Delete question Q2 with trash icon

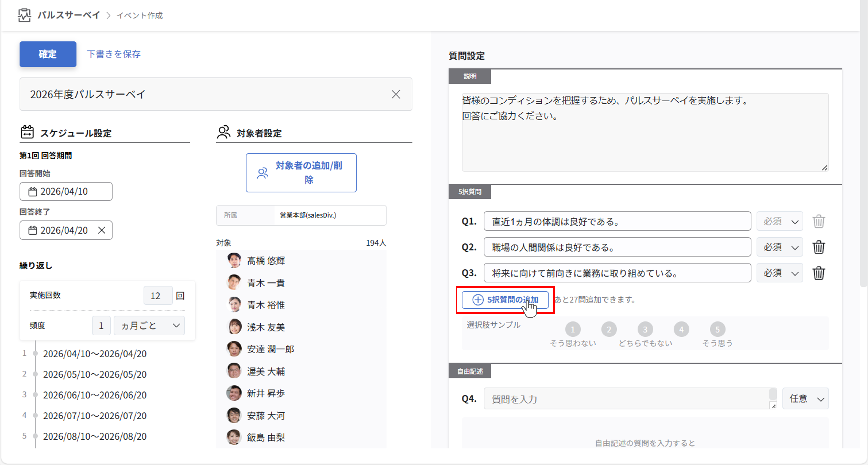pos(818,248)
